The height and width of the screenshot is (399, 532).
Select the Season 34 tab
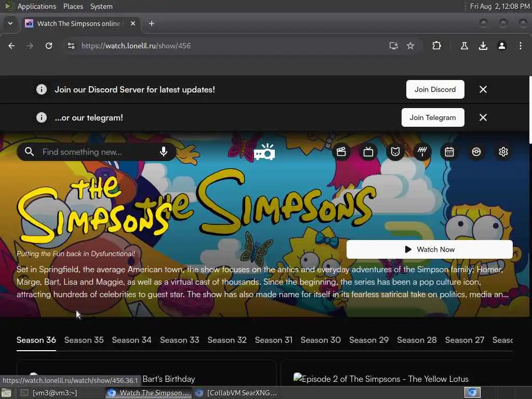[131, 340]
